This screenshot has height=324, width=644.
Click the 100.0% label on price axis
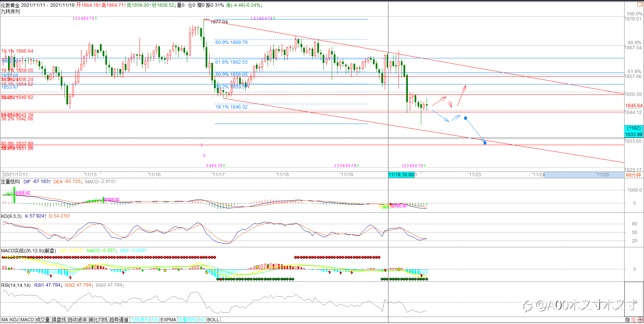[634, 14]
